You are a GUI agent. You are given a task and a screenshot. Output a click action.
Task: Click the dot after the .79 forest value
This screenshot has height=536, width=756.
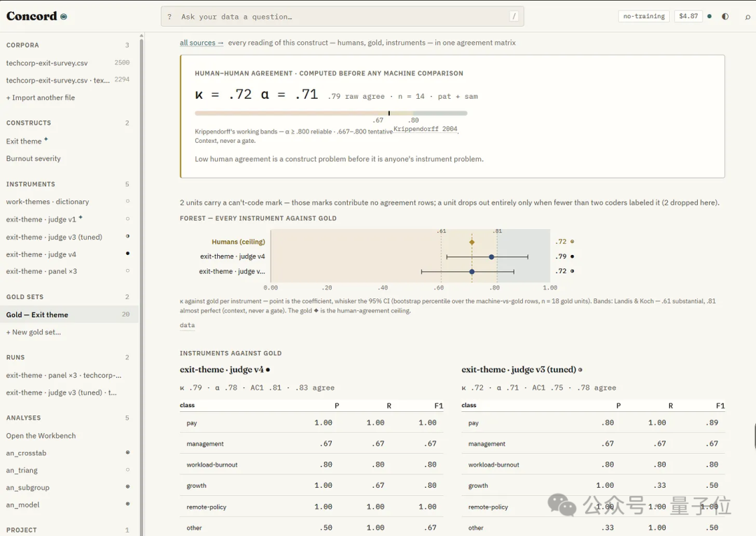[573, 256]
